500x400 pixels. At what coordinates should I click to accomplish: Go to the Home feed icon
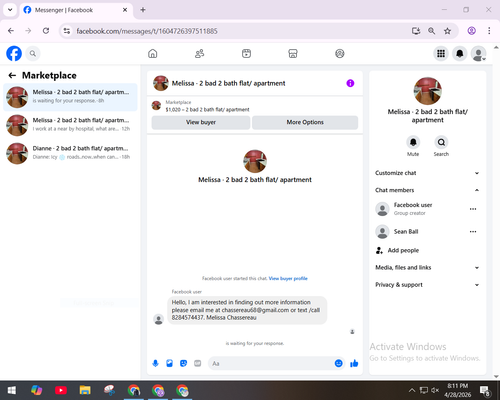coord(153,53)
